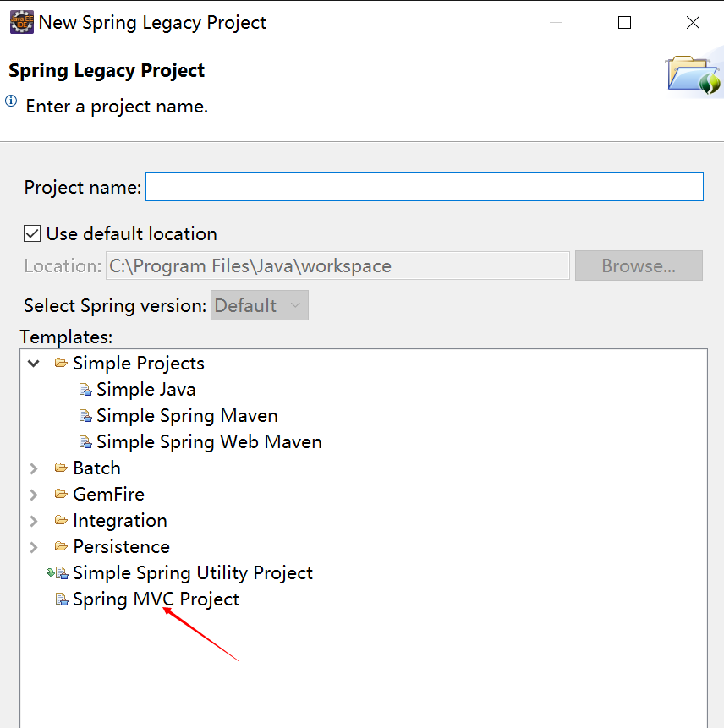The width and height of the screenshot is (724, 728).
Task: Select the Spring MVC Project template
Action: 156,599
